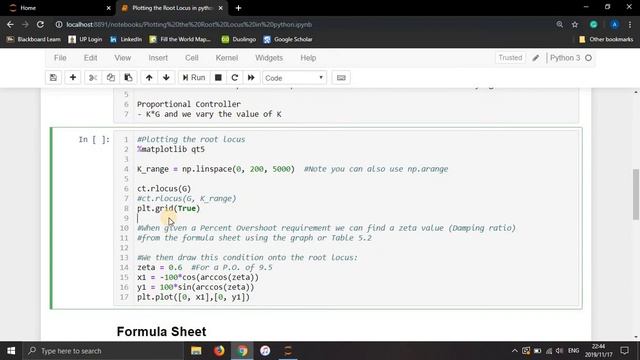Click the ct.rlocus(G) code line
The height and width of the screenshot is (360, 640).
164,189
